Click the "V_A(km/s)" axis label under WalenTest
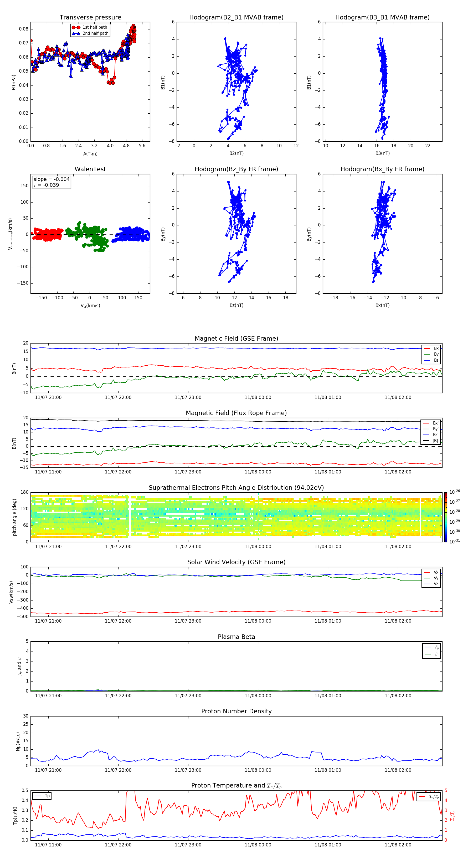The height and width of the screenshot is (868, 473). point(90,306)
